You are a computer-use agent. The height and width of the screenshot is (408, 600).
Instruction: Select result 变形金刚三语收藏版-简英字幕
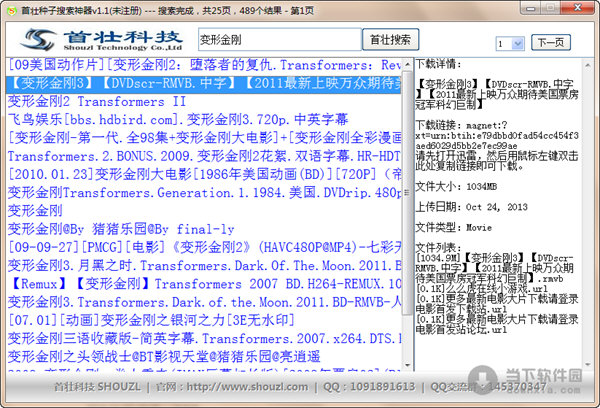204,339
